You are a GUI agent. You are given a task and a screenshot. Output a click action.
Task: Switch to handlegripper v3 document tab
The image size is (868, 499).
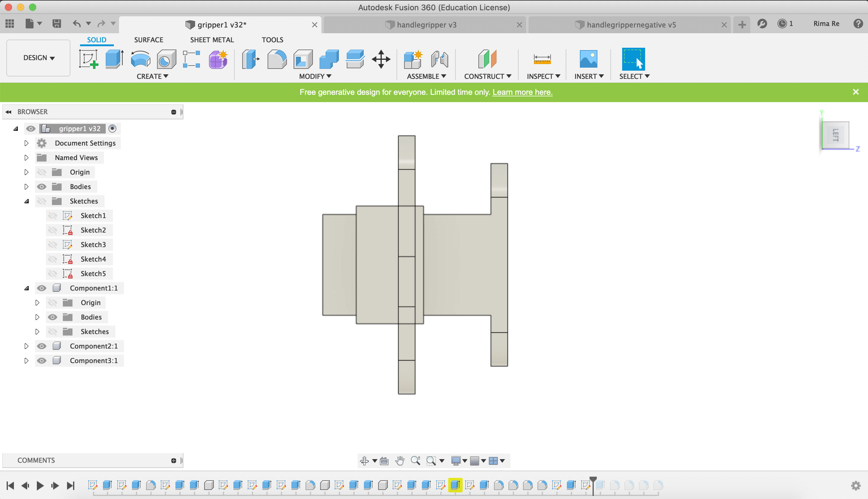tap(426, 25)
